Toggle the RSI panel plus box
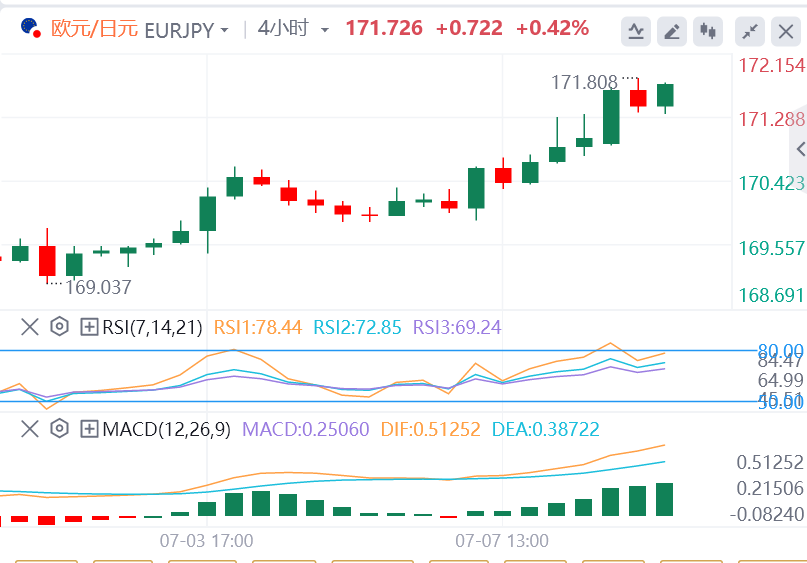 [x=89, y=326]
